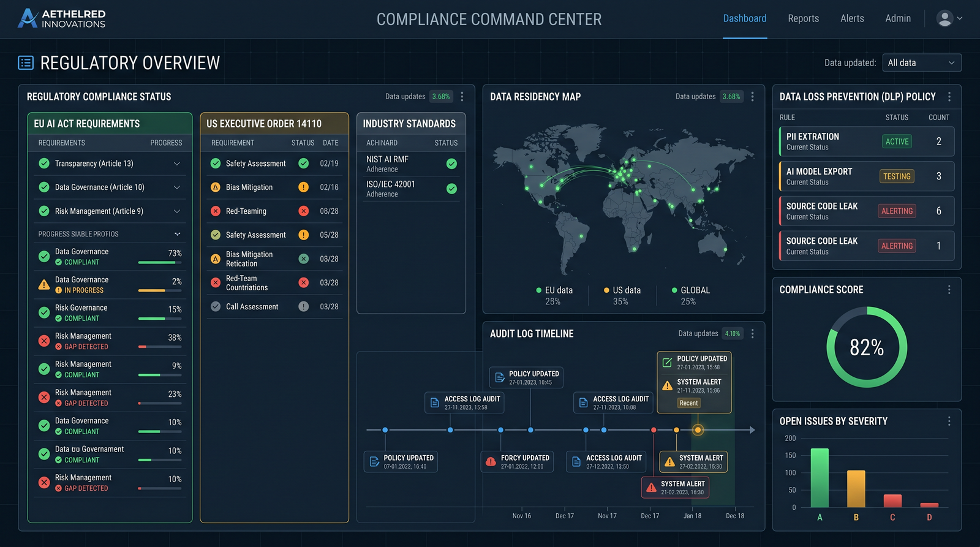Toggle Safety Assessment 05/28 row check

click(216, 235)
